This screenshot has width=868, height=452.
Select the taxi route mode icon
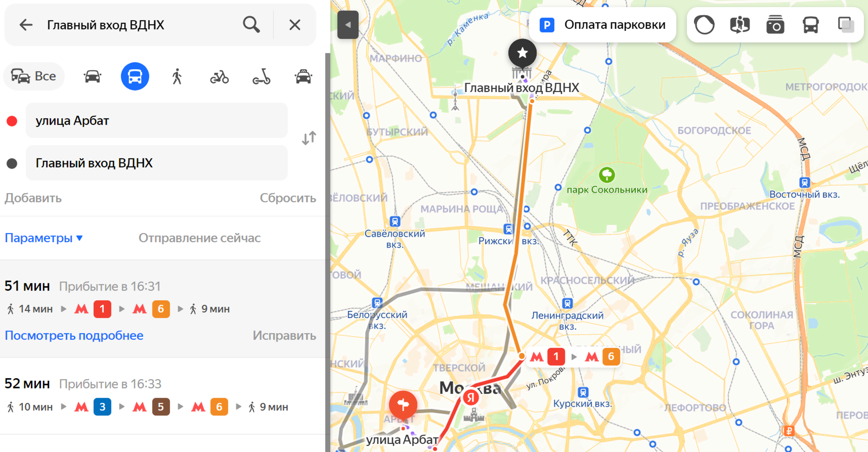pos(303,76)
